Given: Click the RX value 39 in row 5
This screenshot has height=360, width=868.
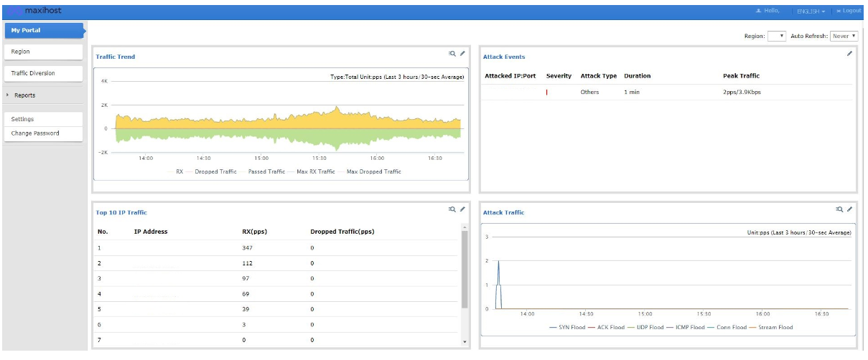Looking at the screenshot, I should tap(246, 309).
